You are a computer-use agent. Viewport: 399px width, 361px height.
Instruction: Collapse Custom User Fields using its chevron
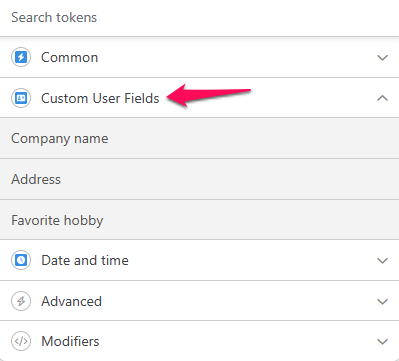[382, 98]
